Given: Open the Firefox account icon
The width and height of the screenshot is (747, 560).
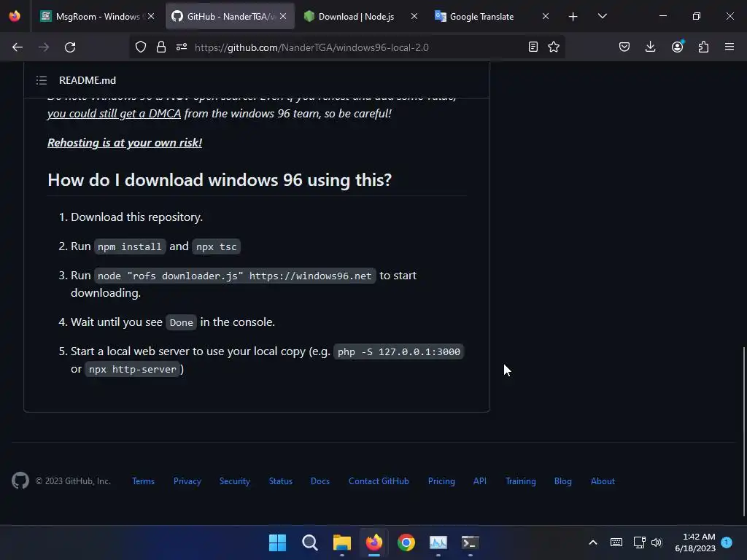Looking at the screenshot, I should (678, 47).
